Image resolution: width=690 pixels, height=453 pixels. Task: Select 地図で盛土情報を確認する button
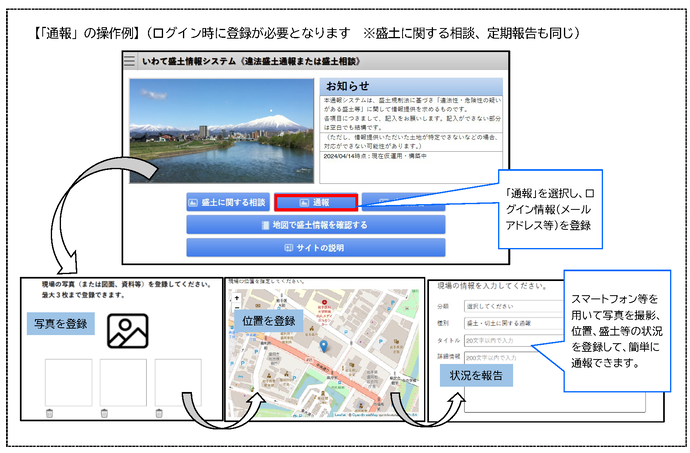pos(315,225)
